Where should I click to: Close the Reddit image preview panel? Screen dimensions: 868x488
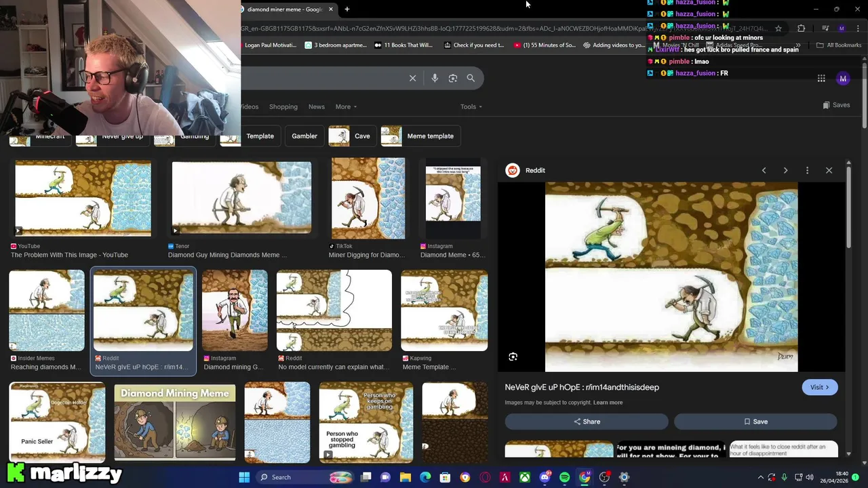pyautogui.click(x=829, y=170)
